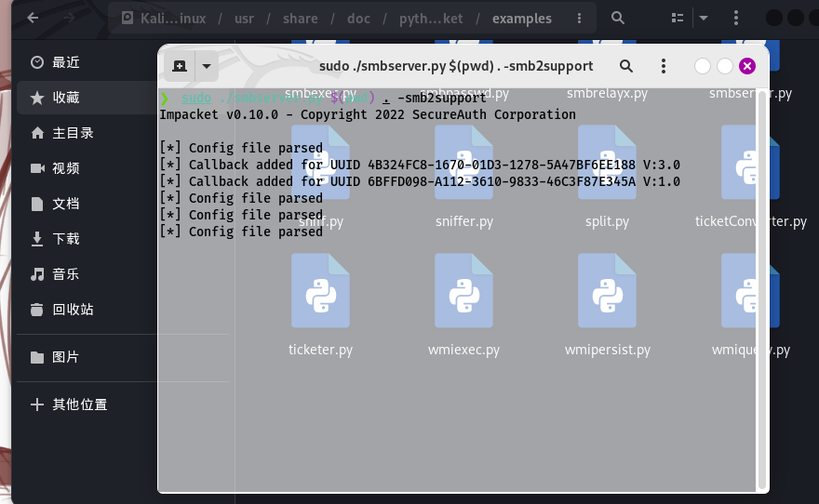This screenshot has height=504, width=819.
Task: Open 最近 (Recent) in sidebar
Action: pyautogui.click(x=65, y=62)
